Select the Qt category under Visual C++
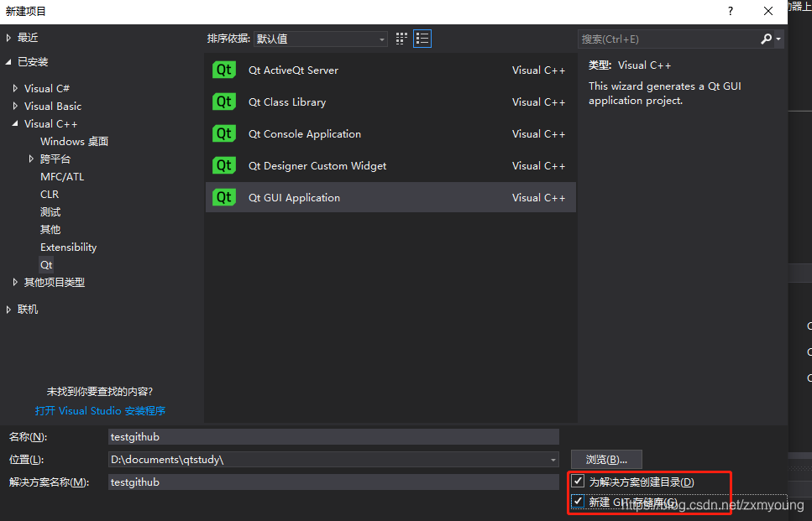 tap(46, 264)
